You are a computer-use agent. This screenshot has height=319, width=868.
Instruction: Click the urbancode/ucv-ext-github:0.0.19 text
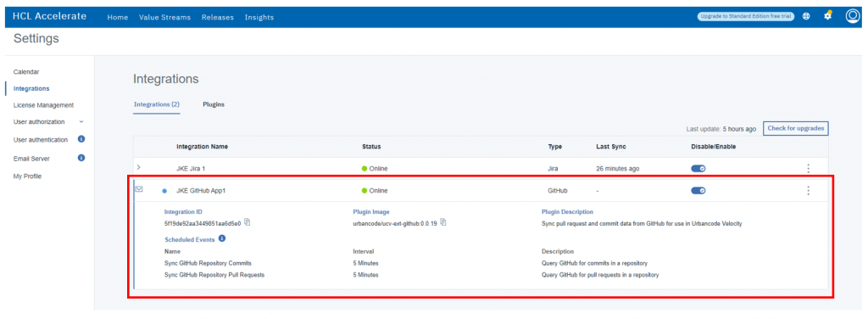click(395, 223)
